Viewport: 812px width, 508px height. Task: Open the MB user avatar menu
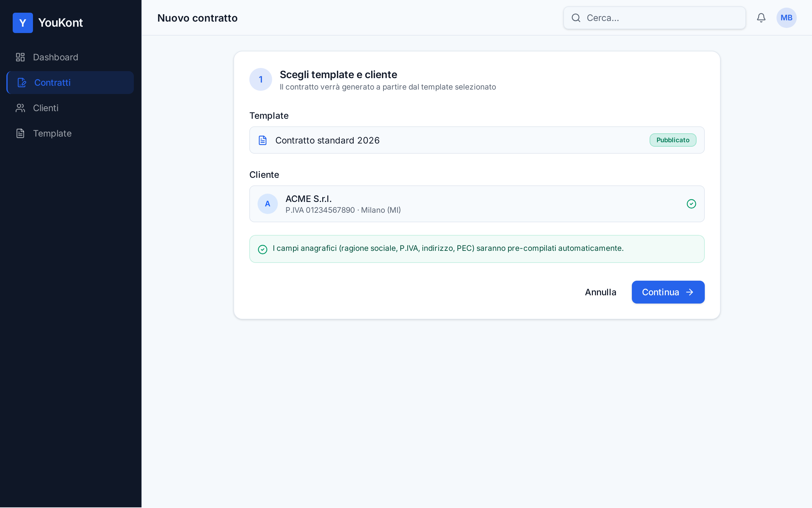tap(787, 18)
